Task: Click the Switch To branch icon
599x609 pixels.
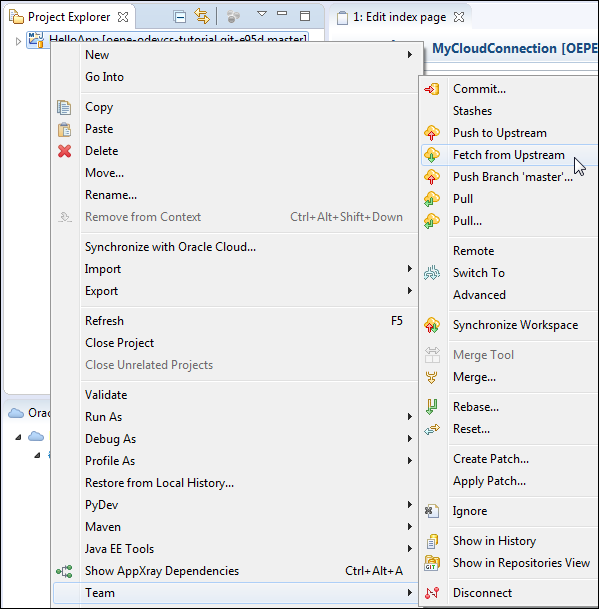Action: coord(432,273)
